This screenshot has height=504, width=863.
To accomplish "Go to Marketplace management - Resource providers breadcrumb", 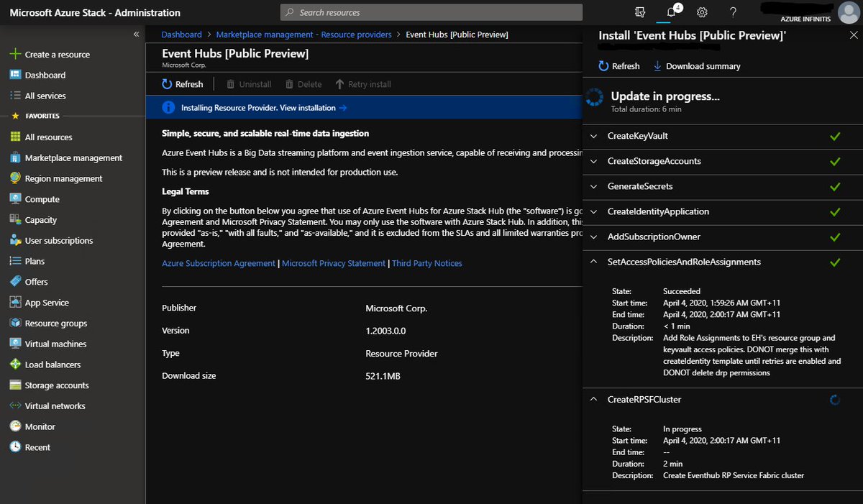I will pos(303,35).
